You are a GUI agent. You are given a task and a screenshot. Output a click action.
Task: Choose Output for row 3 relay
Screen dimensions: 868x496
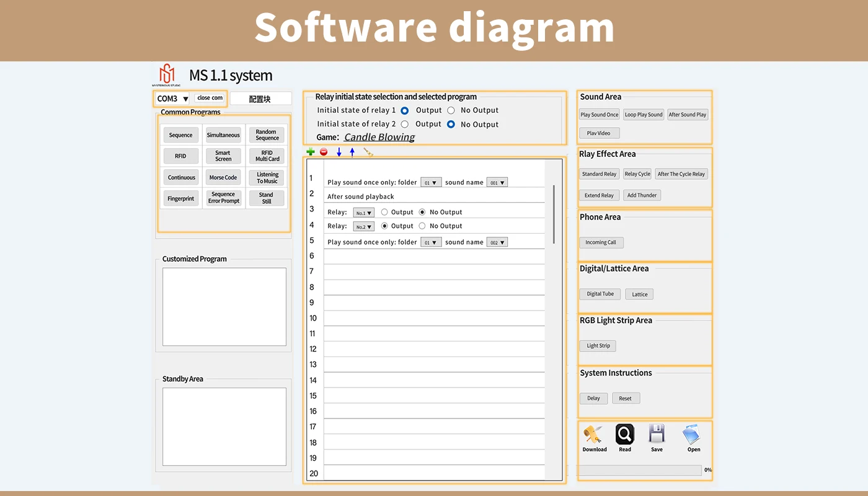click(x=384, y=212)
